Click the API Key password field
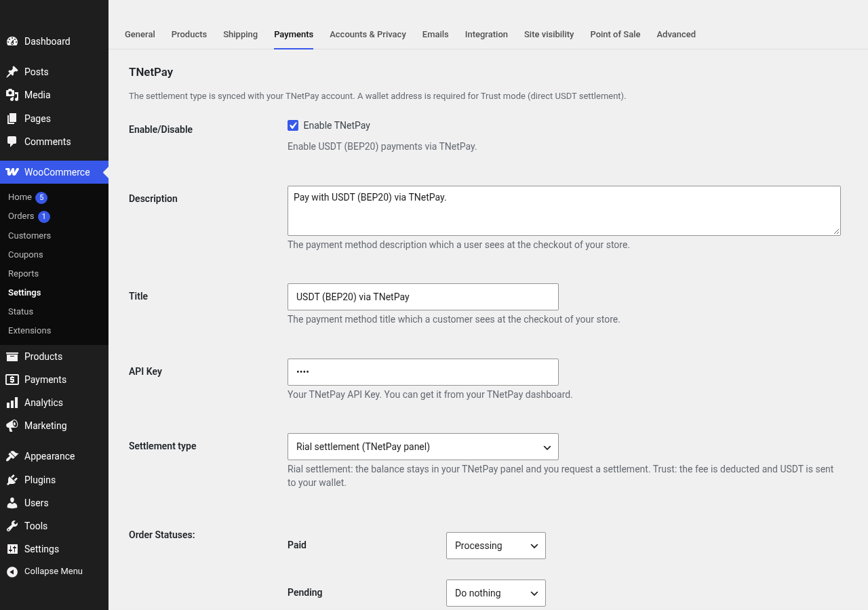 tap(423, 372)
